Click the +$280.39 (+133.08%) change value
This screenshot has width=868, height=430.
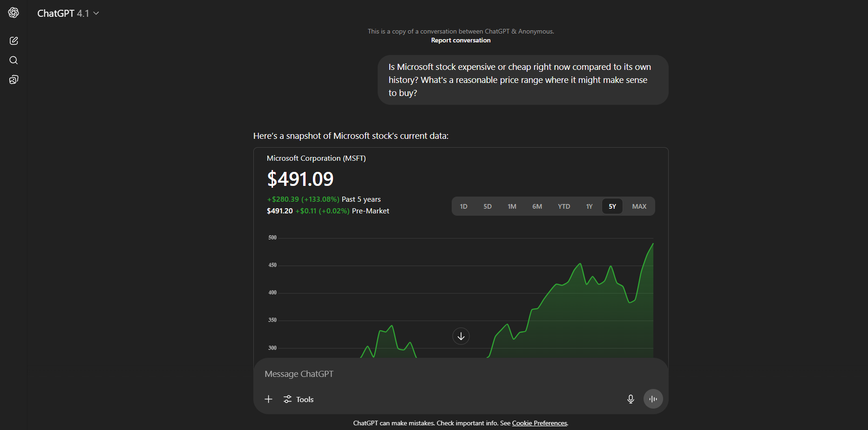pyautogui.click(x=303, y=199)
